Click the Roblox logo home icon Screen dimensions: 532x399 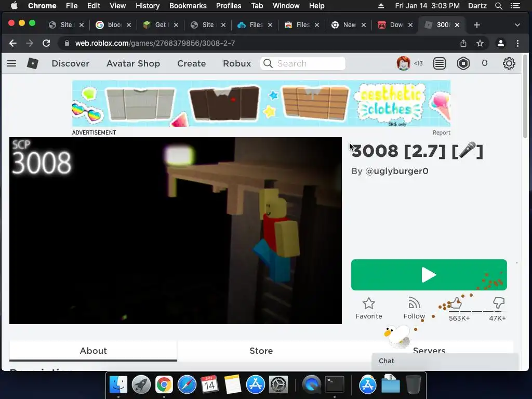click(33, 63)
